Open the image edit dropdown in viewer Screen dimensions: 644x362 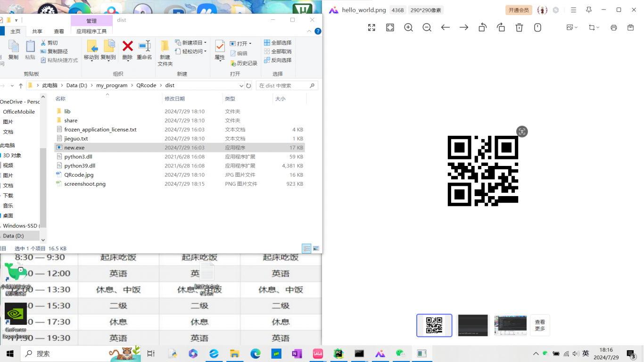[572, 28]
